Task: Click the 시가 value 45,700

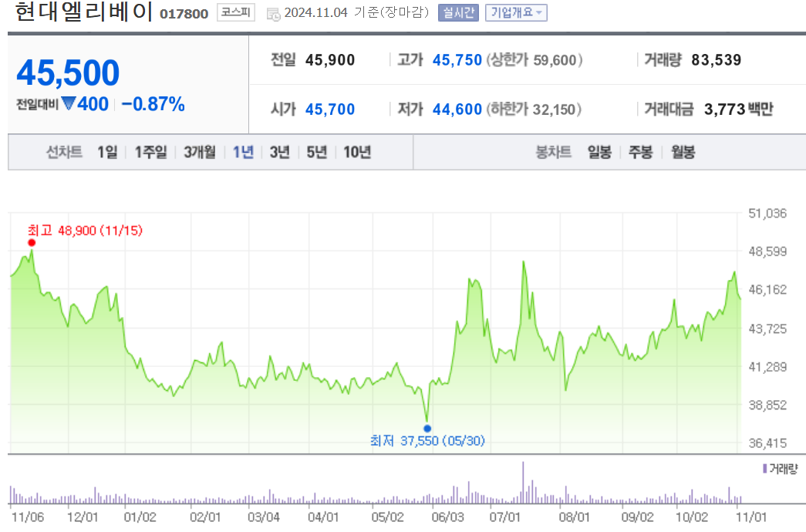Action: coord(330,109)
